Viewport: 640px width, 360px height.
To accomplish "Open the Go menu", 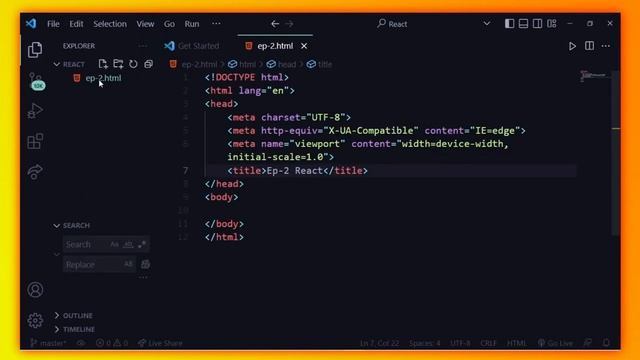I will pyautogui.click(x=169, y=24).
